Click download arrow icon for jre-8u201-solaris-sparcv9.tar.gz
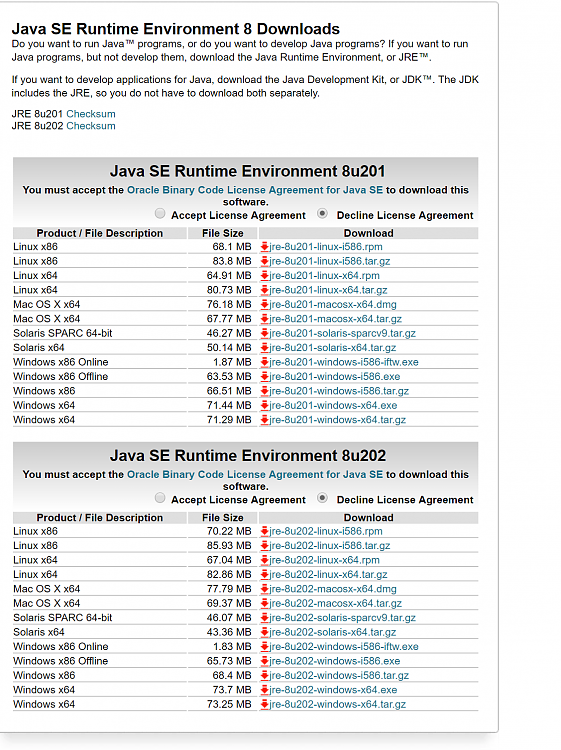This screenshot has width=561, height=750. coord(264,333)
